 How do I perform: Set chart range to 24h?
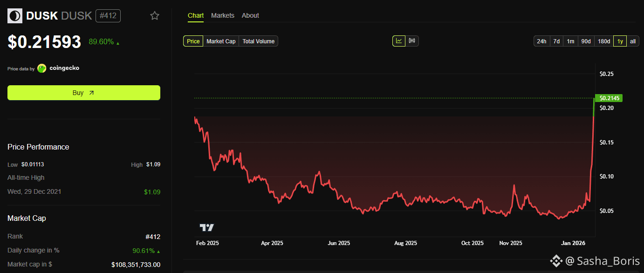pos(541,41)
